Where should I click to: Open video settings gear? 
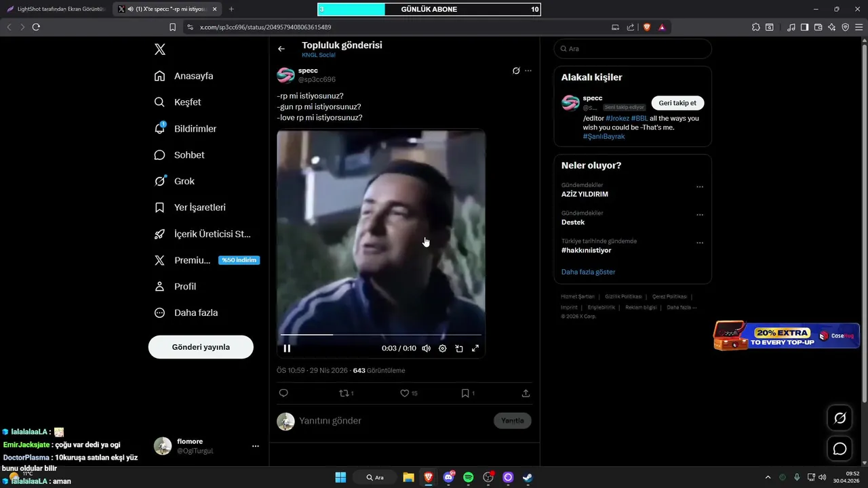click(x=443, y=348)
